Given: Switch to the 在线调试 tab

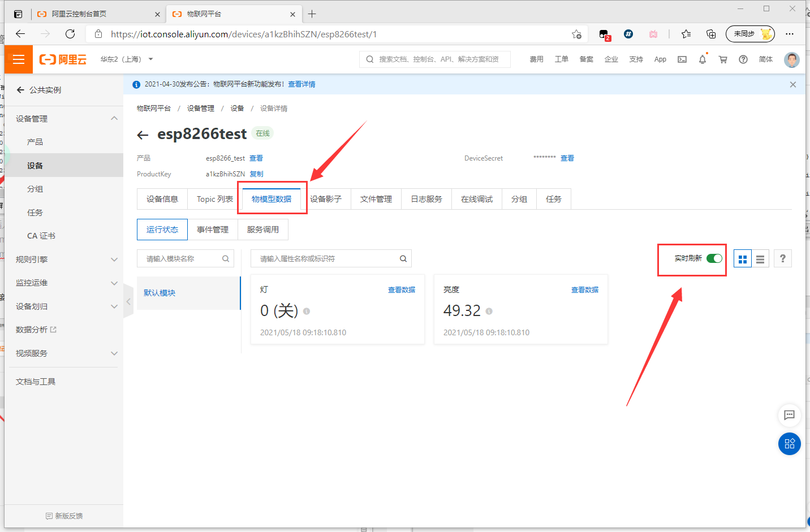Looking at the screenshot, I should click(x=477, y=199).
